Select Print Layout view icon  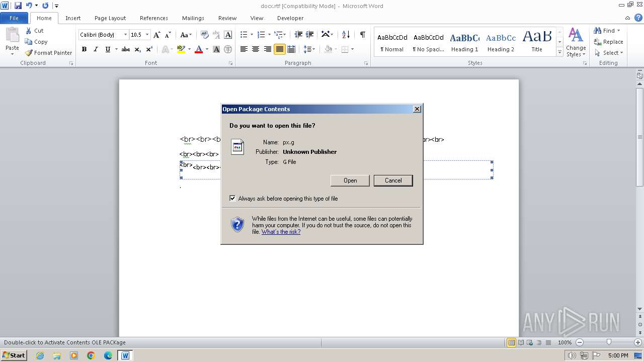click(511, 342)
